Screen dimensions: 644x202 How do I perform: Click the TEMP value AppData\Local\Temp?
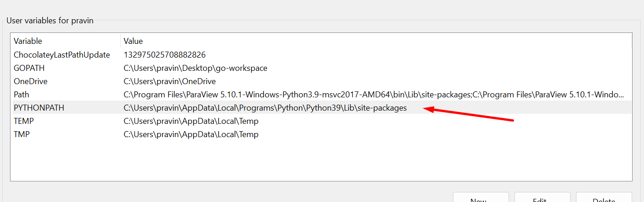(191, 121)
